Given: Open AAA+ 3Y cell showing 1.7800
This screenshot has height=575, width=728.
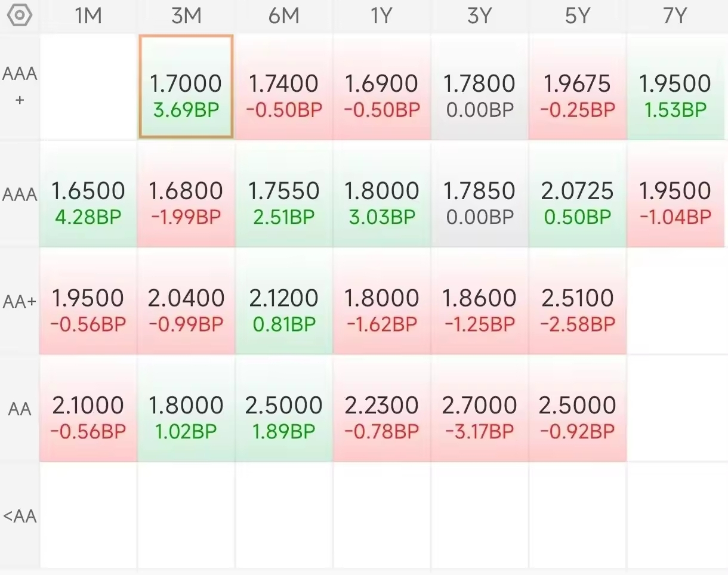Looking at the screenshot, I should click(480, 87).
